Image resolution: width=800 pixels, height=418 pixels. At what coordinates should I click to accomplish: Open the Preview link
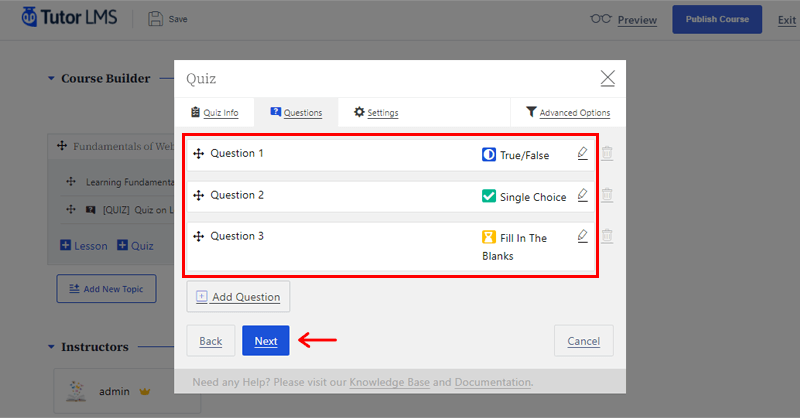[637, 20]
